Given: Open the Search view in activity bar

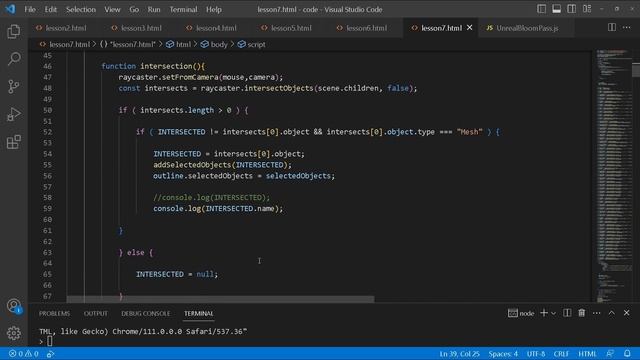Looking at the screenshot, I should pyautogui.click(x=13, y=59).
